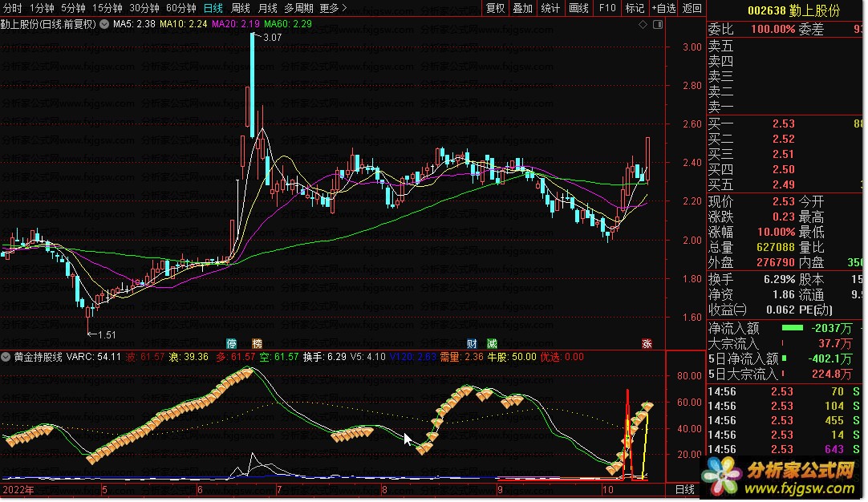
Task: Click the 卖五 ask row
Action: click(x=785, y=46)
